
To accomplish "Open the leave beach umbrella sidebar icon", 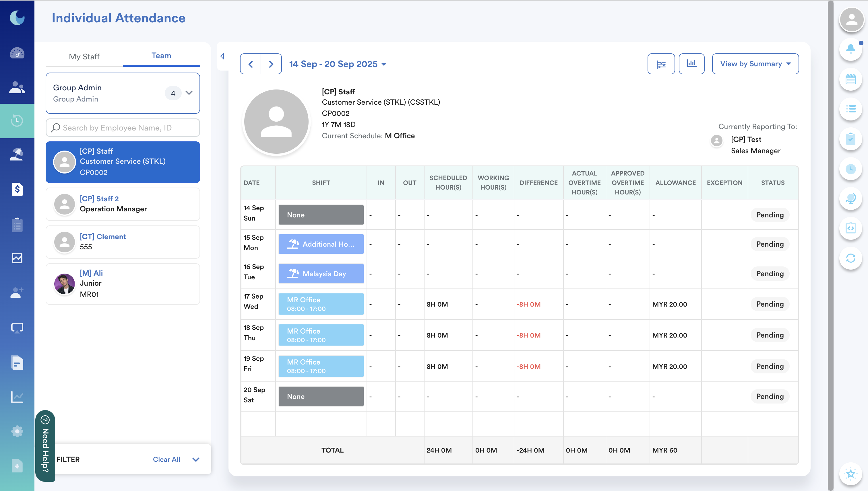I will coord(17,155).
